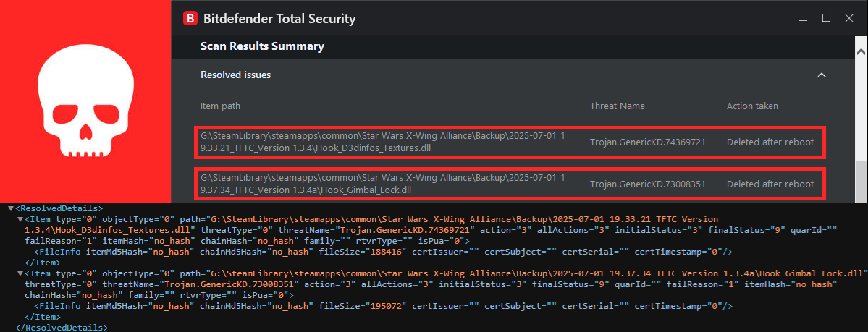The width and height of the screenshot is (868, 332).
Task: Click Deleted after reboot for Hook_D3dinfos_Textures.dll
Action: point(770,142)
